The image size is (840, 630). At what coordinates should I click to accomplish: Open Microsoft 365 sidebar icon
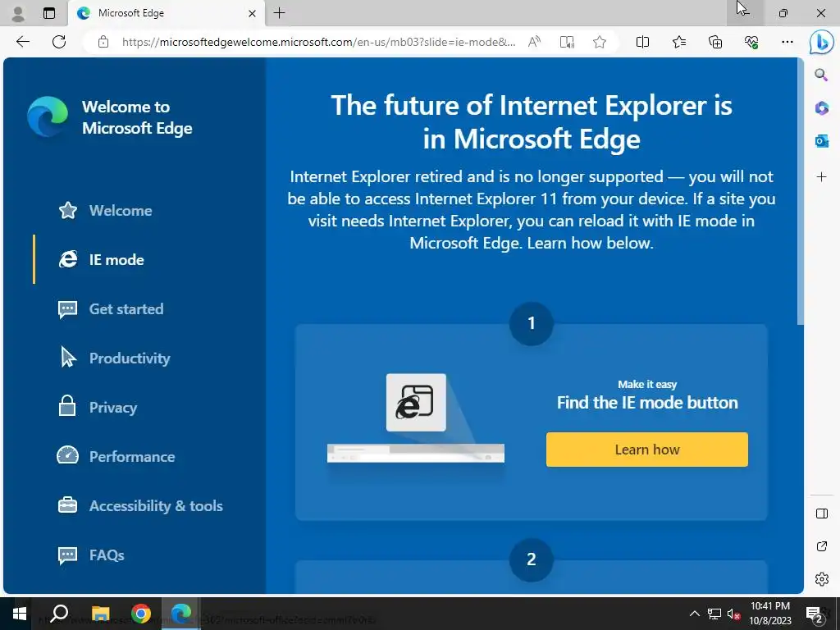(x=822, y=107)
